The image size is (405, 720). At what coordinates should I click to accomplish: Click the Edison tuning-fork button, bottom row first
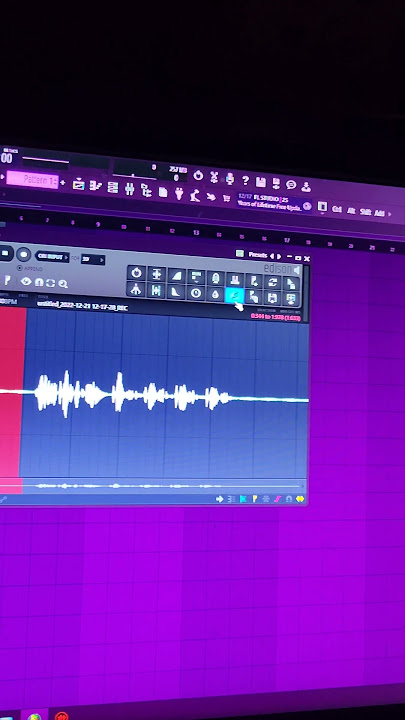coord(136,289)
